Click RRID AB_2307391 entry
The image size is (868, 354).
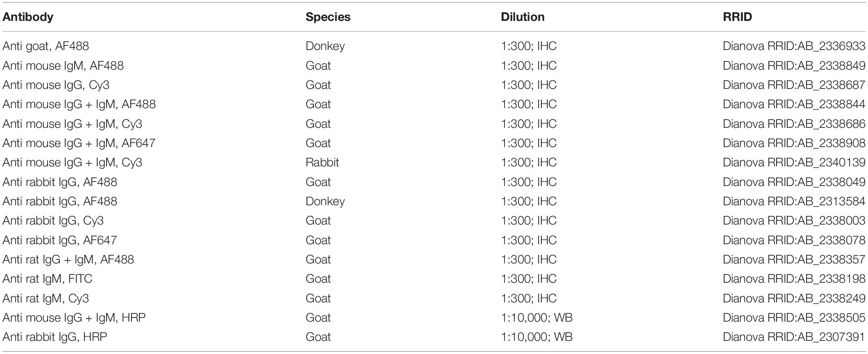pos(794,337)
